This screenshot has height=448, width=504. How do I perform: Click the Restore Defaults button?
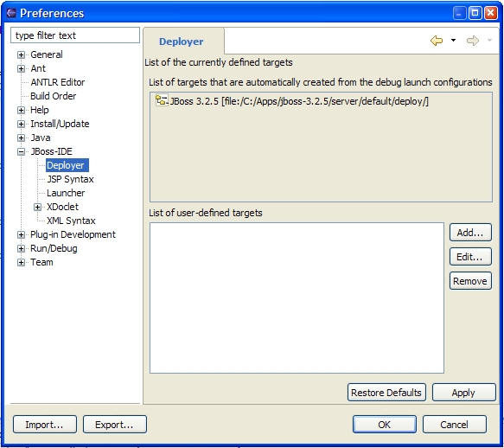(386, 393)
